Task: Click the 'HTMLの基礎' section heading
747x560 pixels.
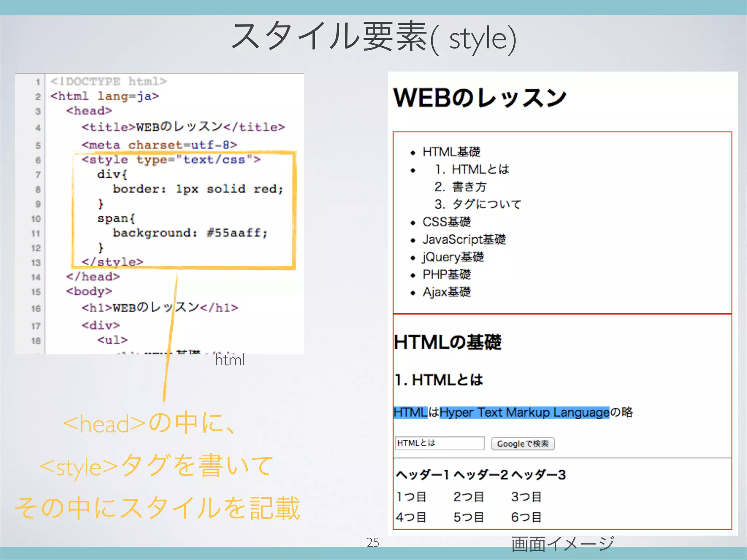Action: click(x=448, y=342)
